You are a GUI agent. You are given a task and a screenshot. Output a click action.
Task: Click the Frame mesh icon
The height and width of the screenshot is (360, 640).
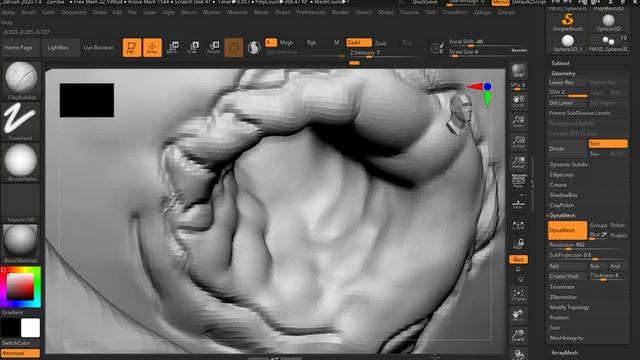pyautogui.click(x=518, y=295)
